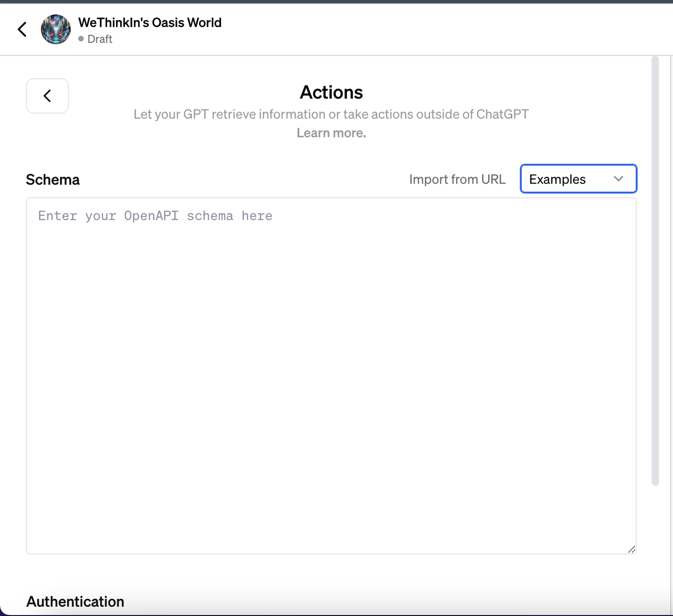The width and height of the screenshot is (673, 616).
Task: Go back using the top-left header arrow
Action: (22, 29)
